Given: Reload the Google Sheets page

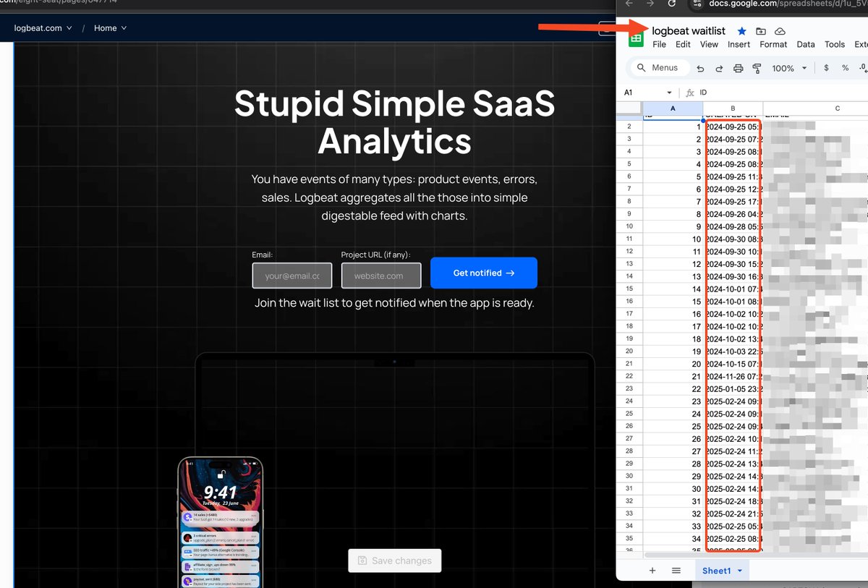Looking at the screenshot, I should (x=672, y=4).
